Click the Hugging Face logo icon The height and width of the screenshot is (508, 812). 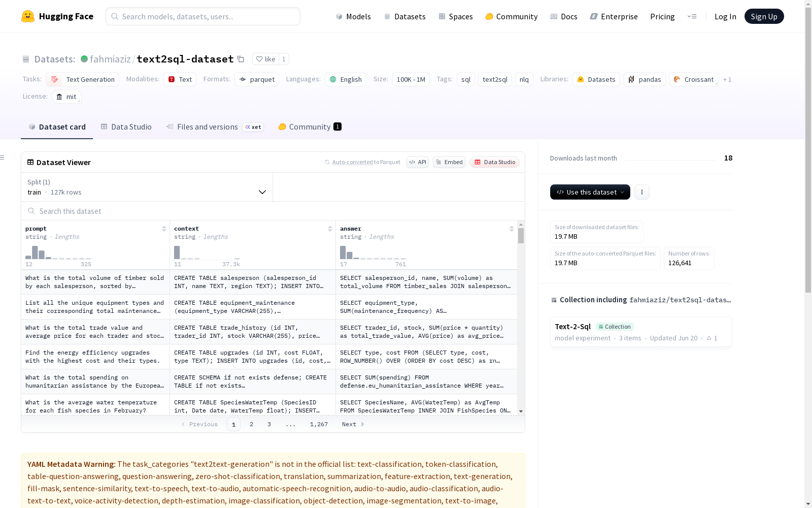click(28, 16)
